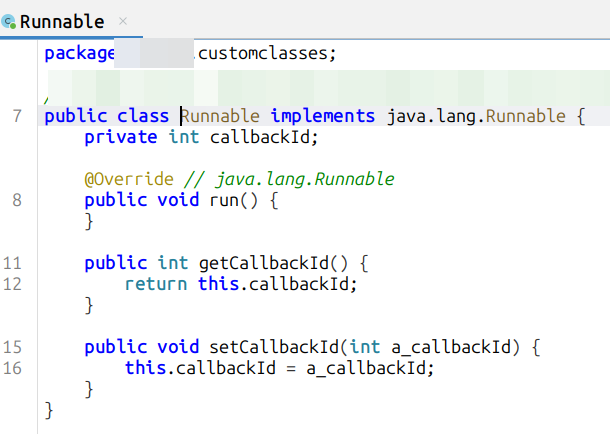Click the @Override annotation
The width and height of the screenshot is (610, 434).
click(129, 179)
